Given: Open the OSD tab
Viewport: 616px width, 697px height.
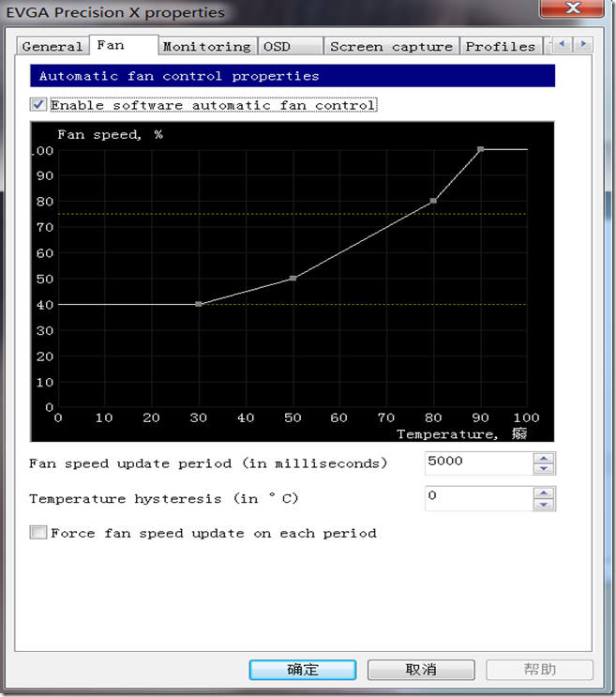Looking at the screenshot, I should 290,46.
